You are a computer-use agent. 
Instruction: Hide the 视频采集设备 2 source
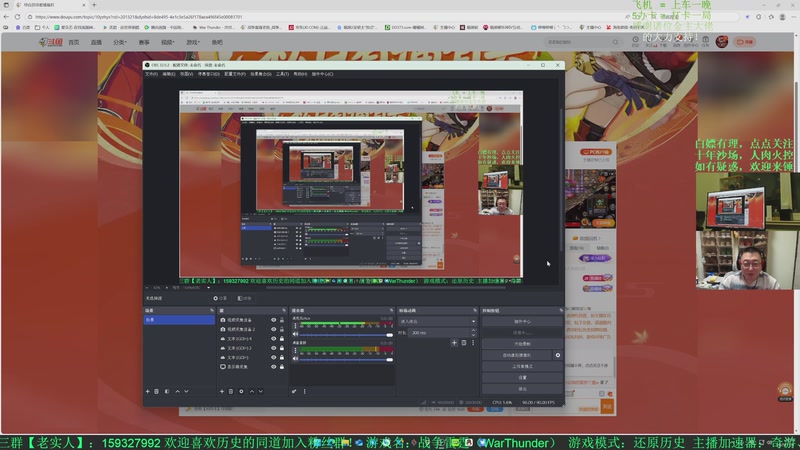pos(273,329)
